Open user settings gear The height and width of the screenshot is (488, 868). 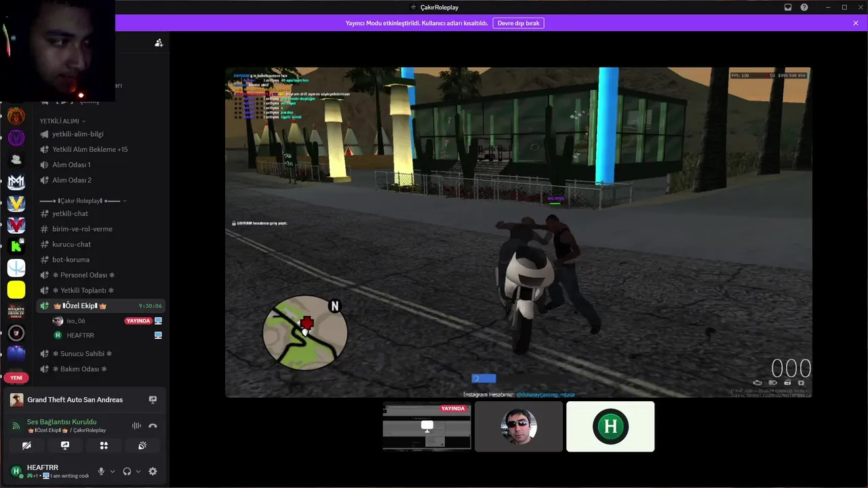pyautogui.click(x=153, y=471)
